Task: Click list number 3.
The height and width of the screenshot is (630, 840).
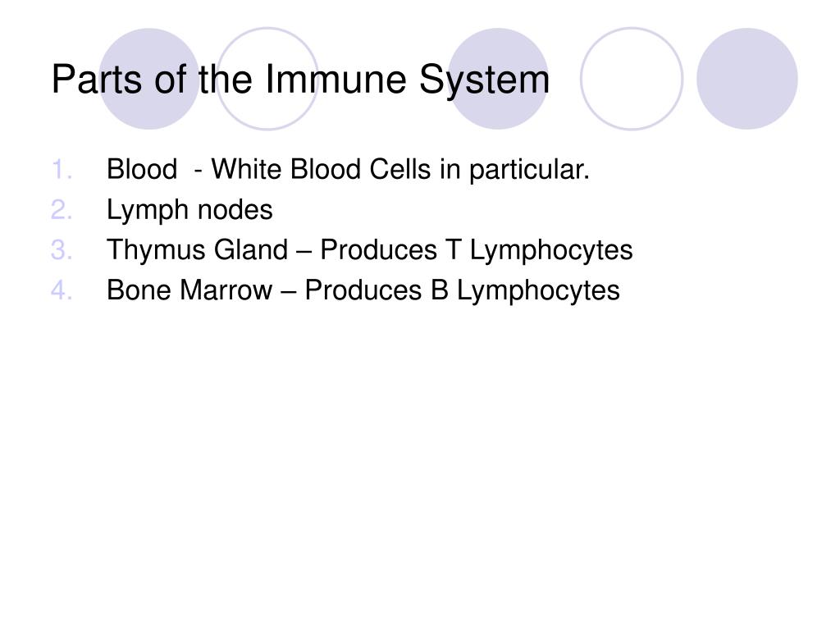Action: pyautogui.click(x=62, y=250)
